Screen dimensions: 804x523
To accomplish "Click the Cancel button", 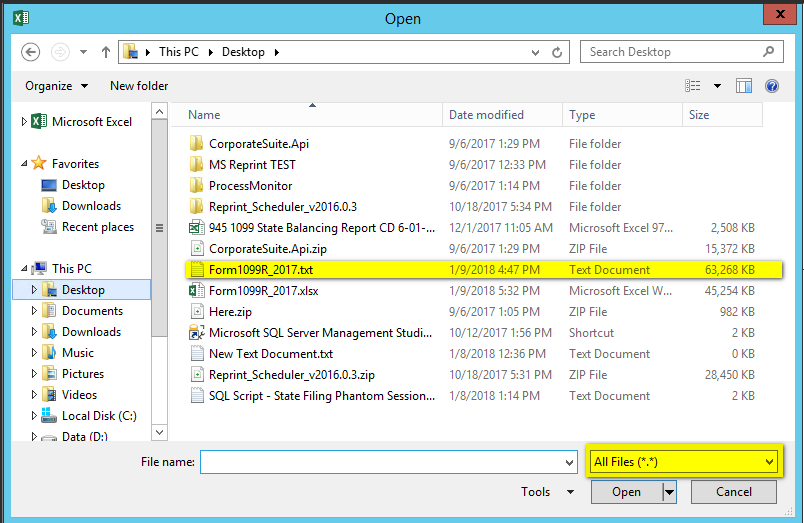I will 734,492.
